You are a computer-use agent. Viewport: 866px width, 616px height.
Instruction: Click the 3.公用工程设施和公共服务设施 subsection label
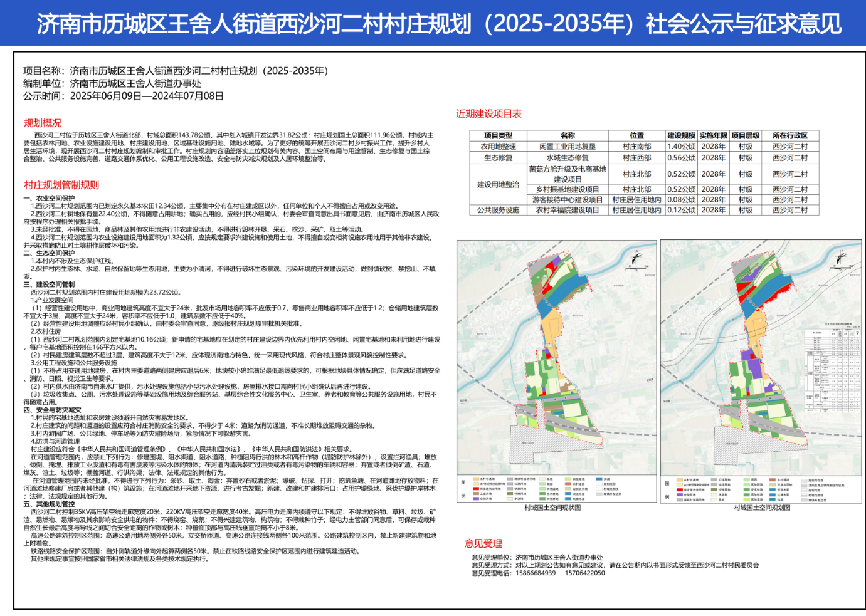(74, 363)
